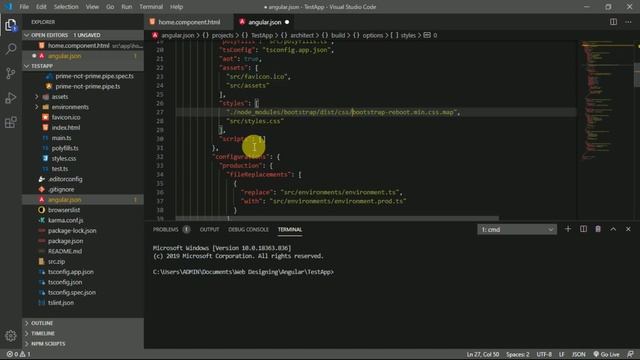640x360 pixels.
Task: Open package-lock.json file
Action: coord(72,231)
